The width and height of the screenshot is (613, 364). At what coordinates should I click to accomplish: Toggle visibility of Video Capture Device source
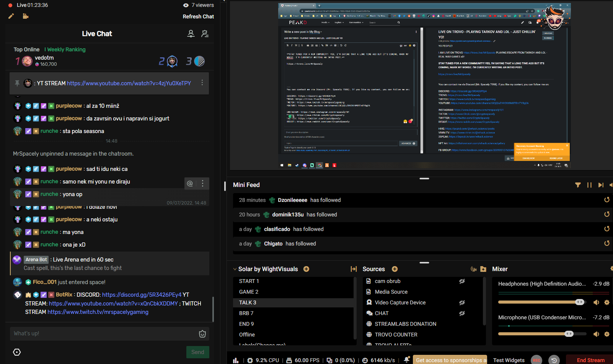pyautogui.click(x=462, y=302)
